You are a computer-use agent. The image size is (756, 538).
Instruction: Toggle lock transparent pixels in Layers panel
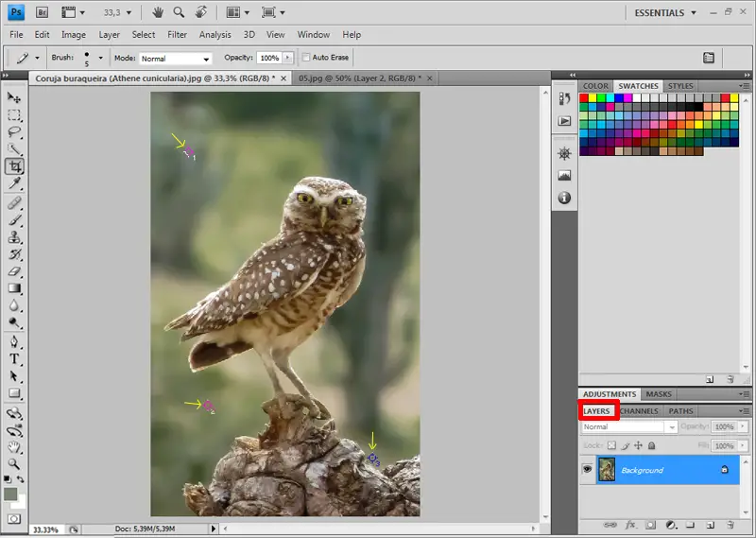611,445
